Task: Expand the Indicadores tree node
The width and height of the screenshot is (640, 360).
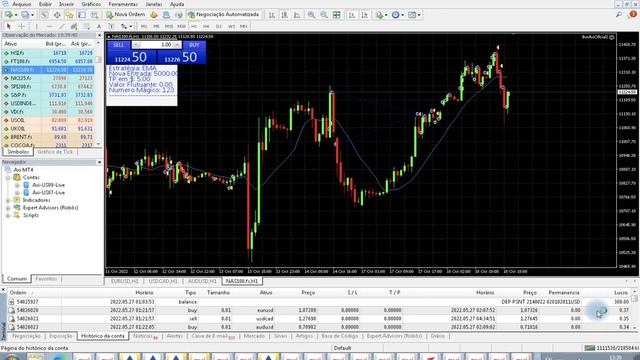Action: pyautogui.click(x=8, y=200)
